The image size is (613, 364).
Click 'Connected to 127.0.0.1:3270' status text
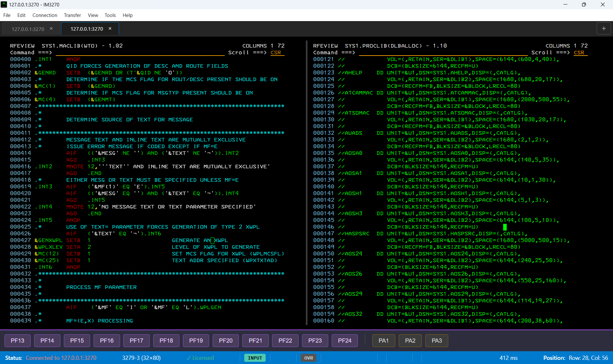pos(61,358)
